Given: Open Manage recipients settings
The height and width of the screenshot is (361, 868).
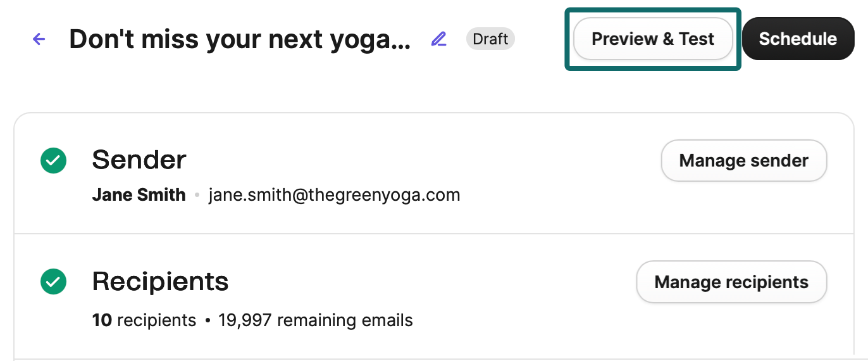Looking at the screenshot, I should tap(731, 282).
